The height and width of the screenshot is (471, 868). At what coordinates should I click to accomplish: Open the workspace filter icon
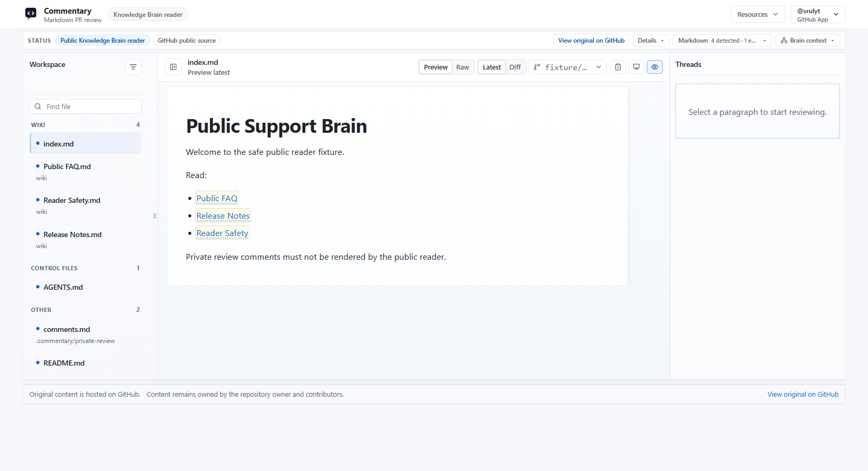133,67
